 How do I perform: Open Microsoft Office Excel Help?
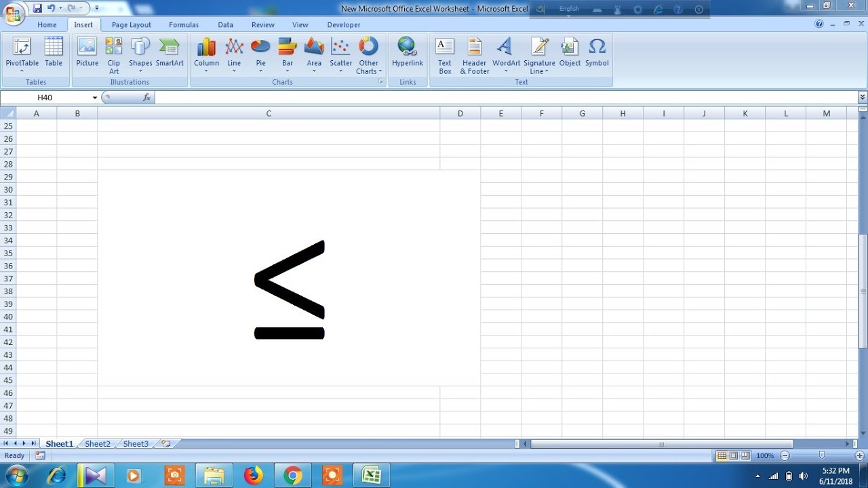point(819,24)
